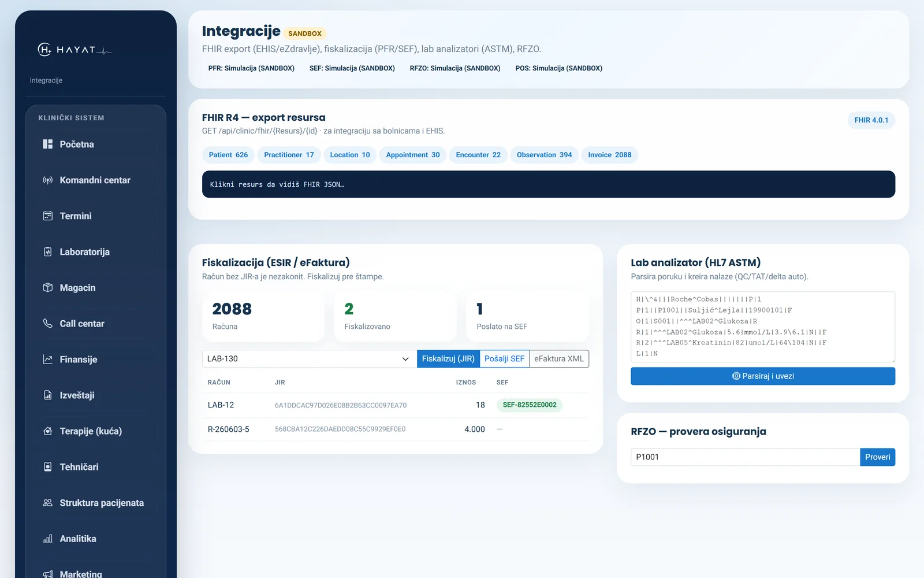Select the Patient 626 resource chip
This screenshot has height=578, width=924.
tap(228, 155)
